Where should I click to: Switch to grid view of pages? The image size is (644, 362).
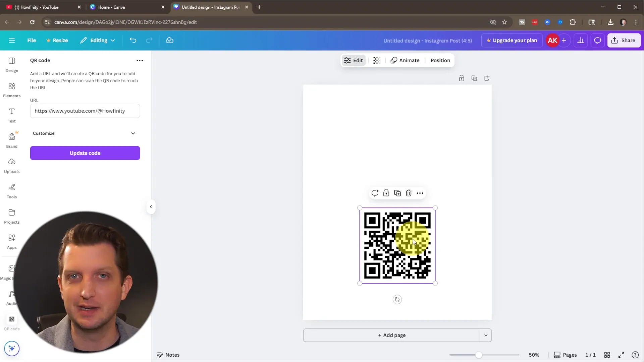607,355
